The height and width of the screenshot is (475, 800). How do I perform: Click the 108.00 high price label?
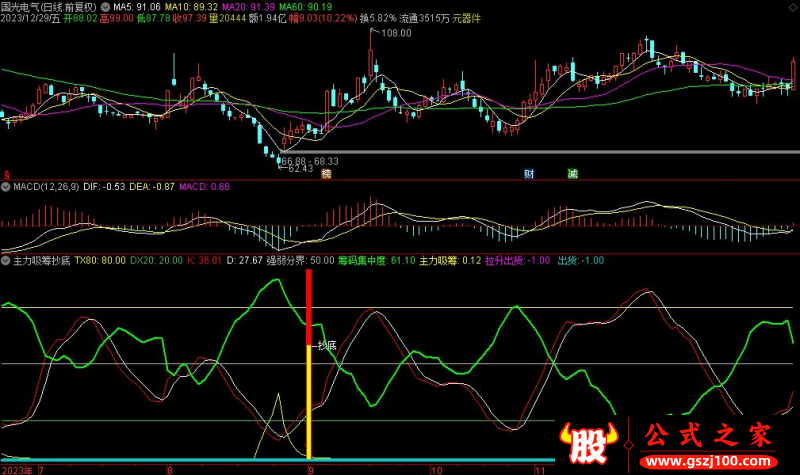pyautogui.click(x=396, y=33)
